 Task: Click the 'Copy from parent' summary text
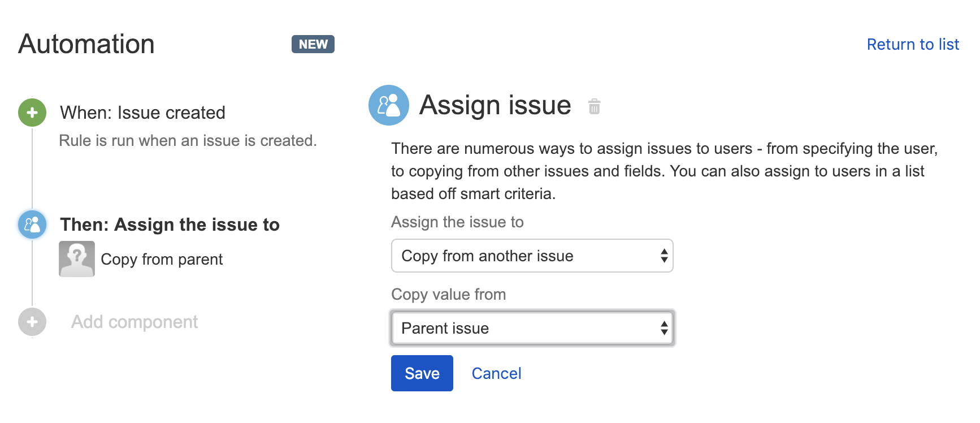point(162,259)
